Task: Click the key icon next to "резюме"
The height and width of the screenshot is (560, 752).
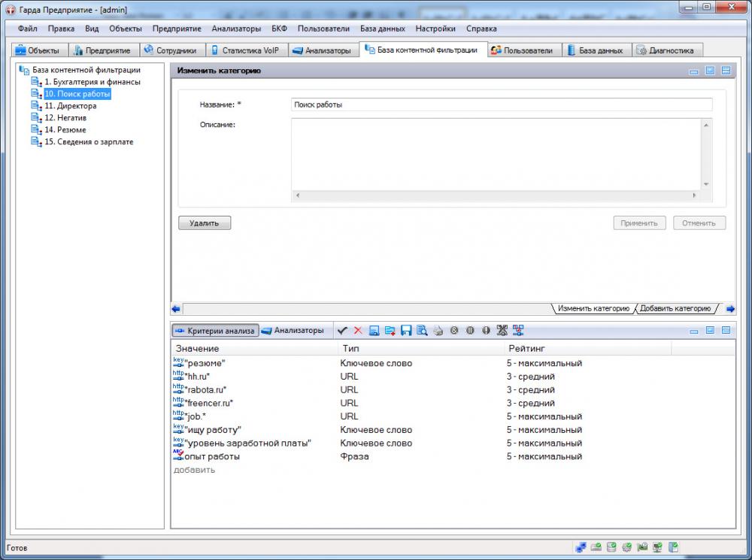Action: pos(178,363)
